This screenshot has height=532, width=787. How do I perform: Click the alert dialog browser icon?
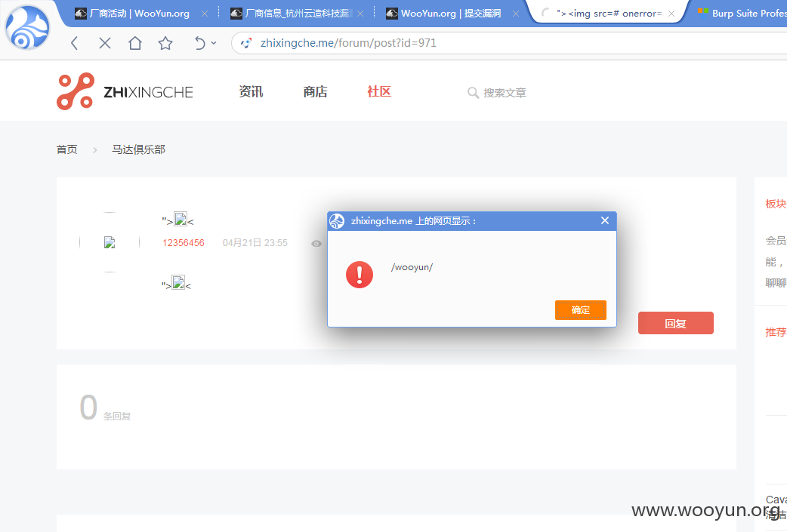338,221
